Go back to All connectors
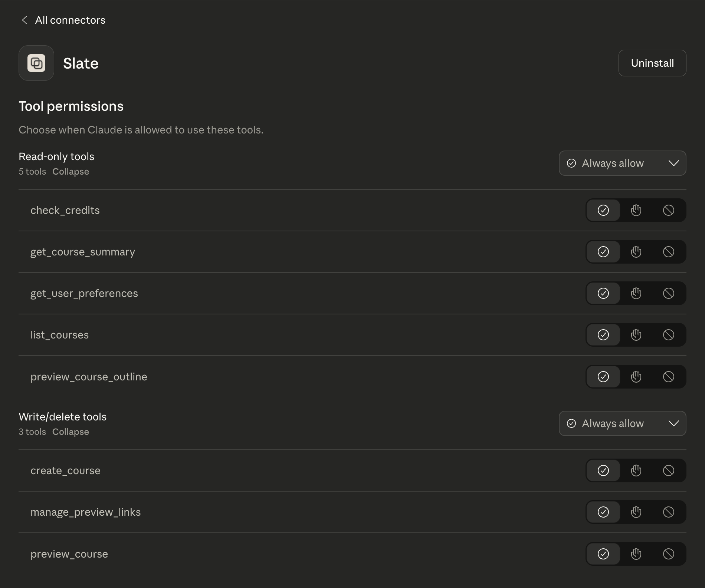This screenshot has height=588, width=705. click(x=70, y=20)
